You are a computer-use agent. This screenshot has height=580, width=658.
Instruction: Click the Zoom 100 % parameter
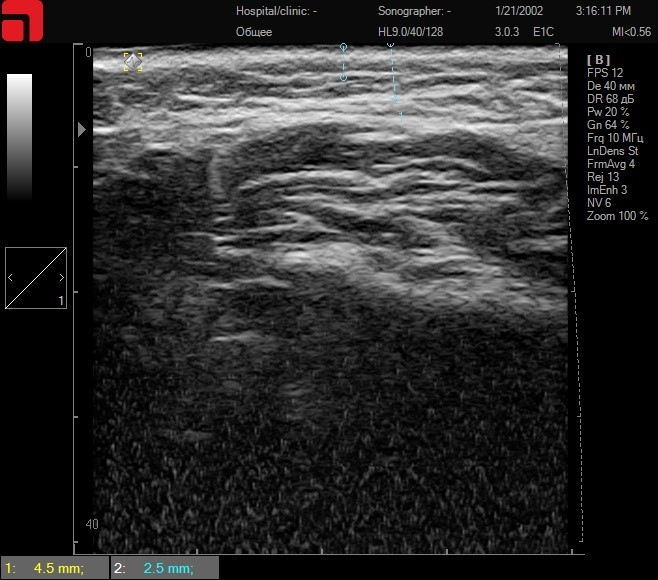click(x=617, y=216)
